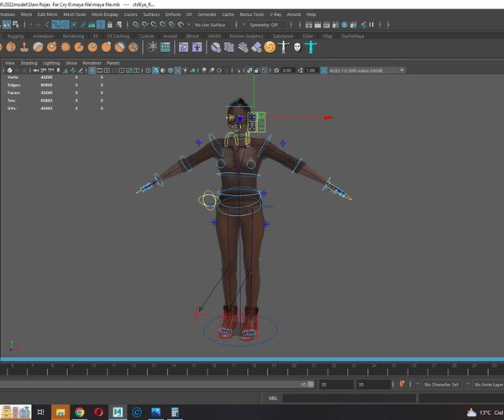Open the No Character Set dropdown

pyautogui.click(x=441, y=385)
